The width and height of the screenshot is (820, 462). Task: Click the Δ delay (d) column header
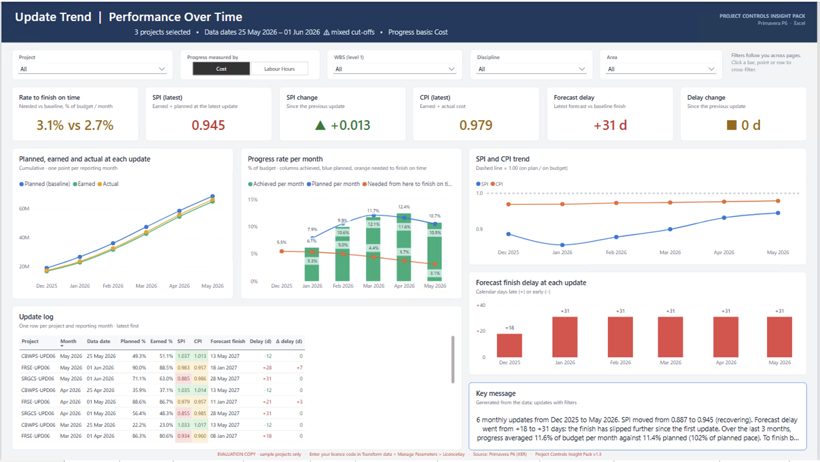289,341
